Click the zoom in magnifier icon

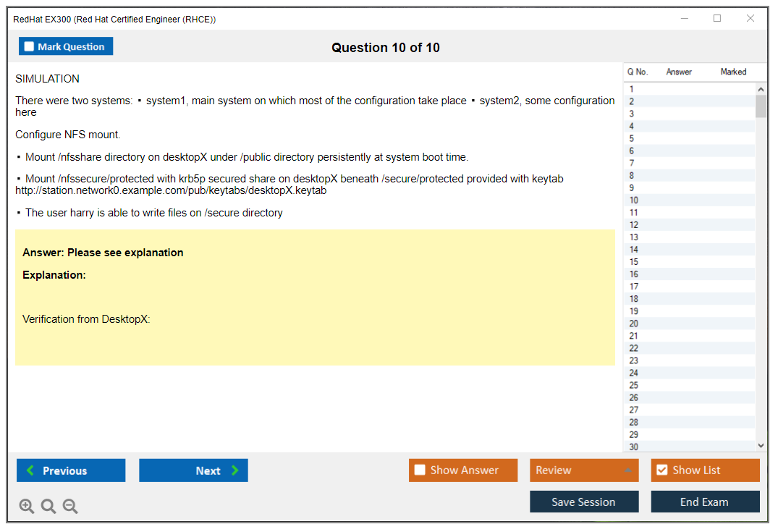27,507
